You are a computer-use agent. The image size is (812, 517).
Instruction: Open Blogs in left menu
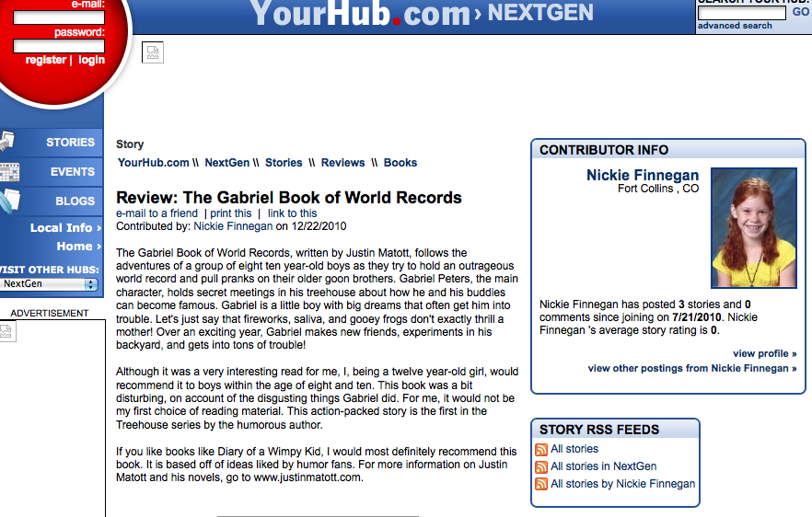(75, 201)
